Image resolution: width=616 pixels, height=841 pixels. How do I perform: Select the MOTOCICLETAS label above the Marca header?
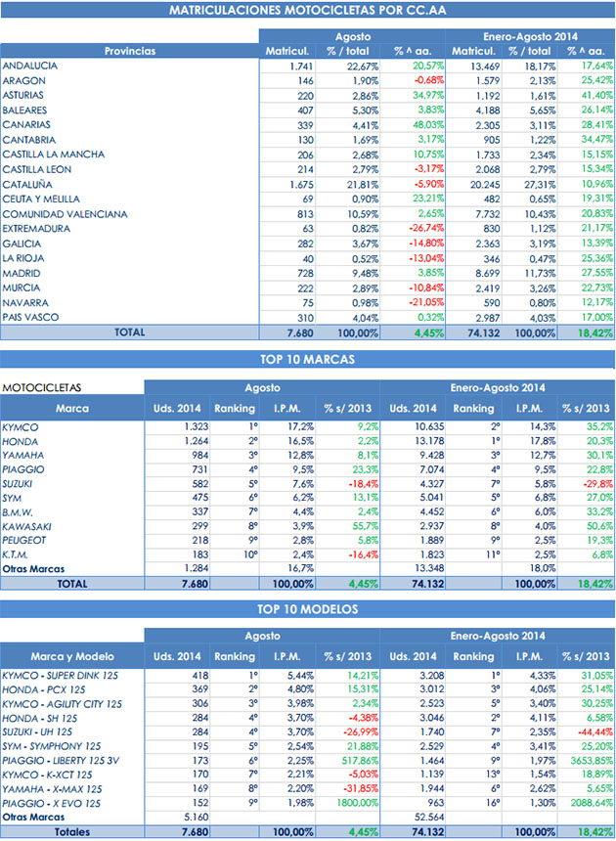click(42, 387)
